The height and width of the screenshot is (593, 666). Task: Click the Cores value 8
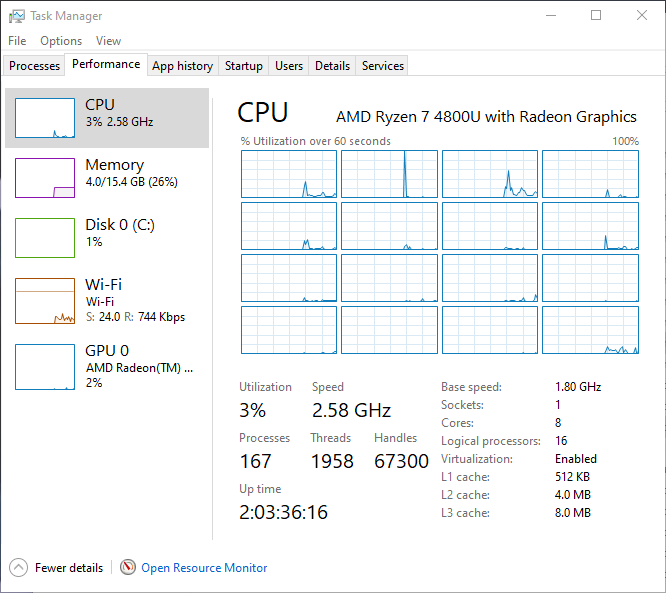(x=558, y=423)
